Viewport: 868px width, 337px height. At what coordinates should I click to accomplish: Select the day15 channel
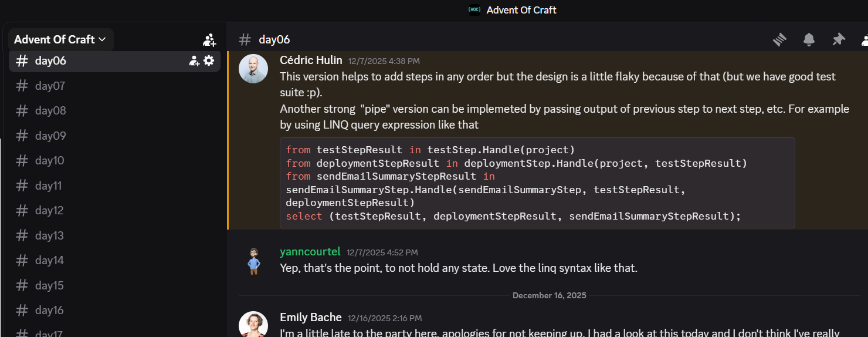[x=114, y=285]
